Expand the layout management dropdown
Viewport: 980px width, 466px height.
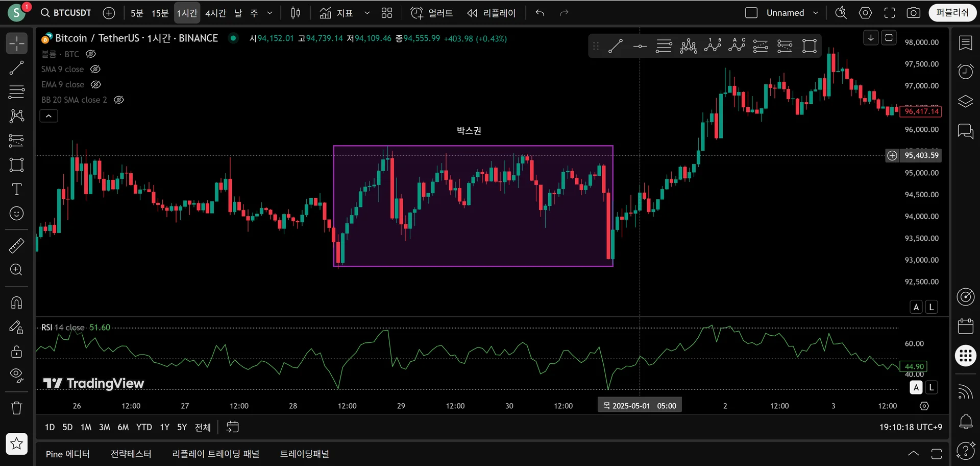pyautogui.click(x=816, y=13)
